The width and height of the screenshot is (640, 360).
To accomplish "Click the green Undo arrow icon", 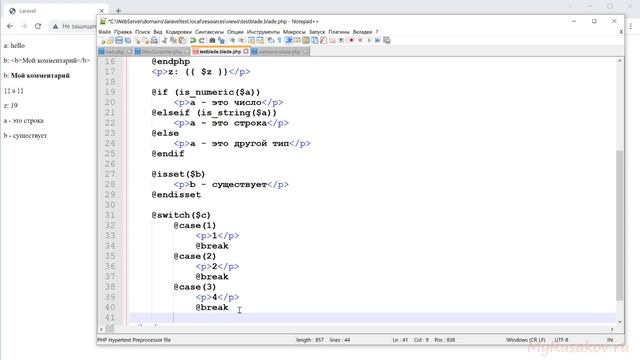I will click(193, 40).
